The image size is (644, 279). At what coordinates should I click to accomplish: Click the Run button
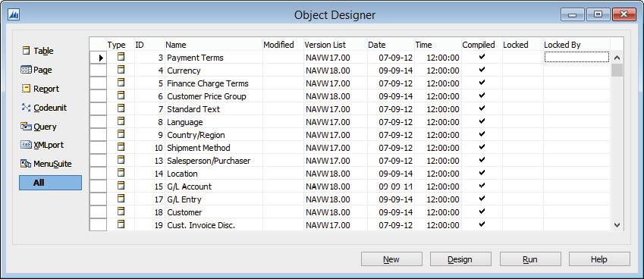(x=530, y=259)
